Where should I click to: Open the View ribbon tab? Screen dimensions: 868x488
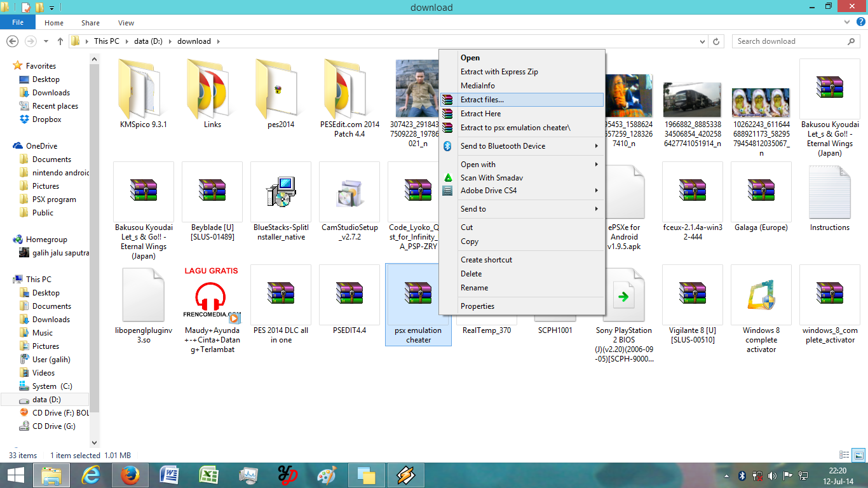point(126,23)
